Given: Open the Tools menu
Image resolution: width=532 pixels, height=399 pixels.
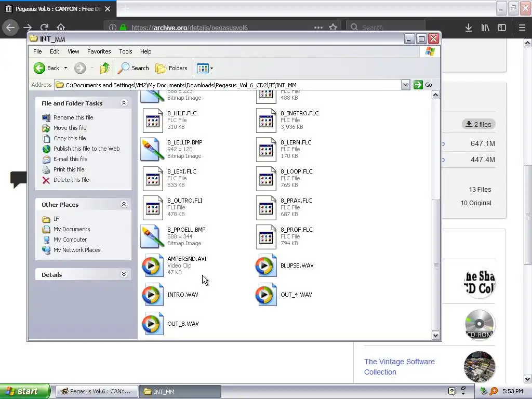Looking at the screenshot, I should tap(126, 51).
